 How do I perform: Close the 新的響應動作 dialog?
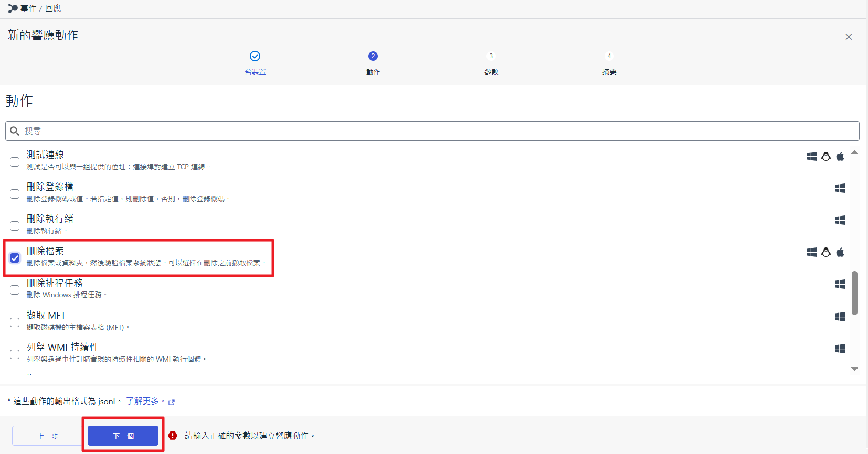(x=849, y=37)
